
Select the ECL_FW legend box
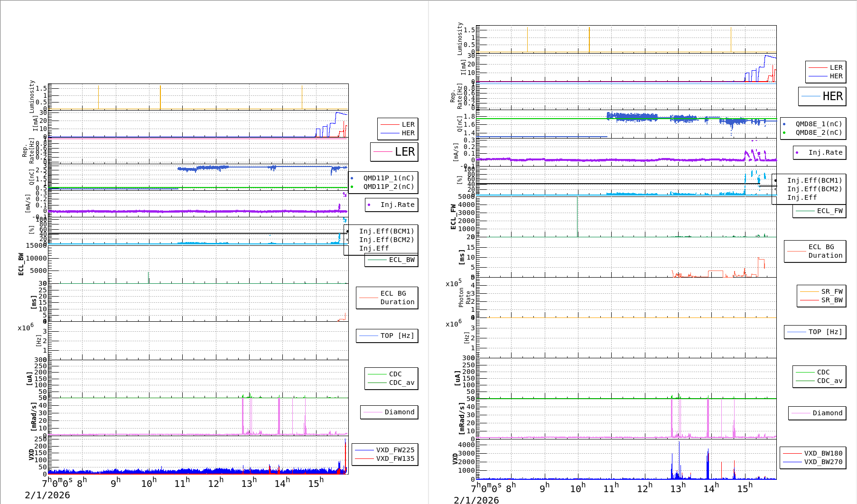pos(820,211)
